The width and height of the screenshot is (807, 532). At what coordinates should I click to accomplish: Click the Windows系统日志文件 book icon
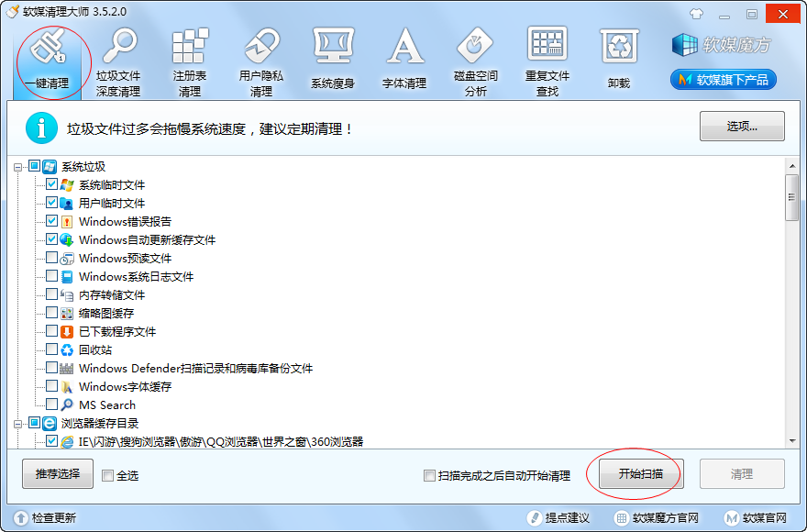[67, 277]
